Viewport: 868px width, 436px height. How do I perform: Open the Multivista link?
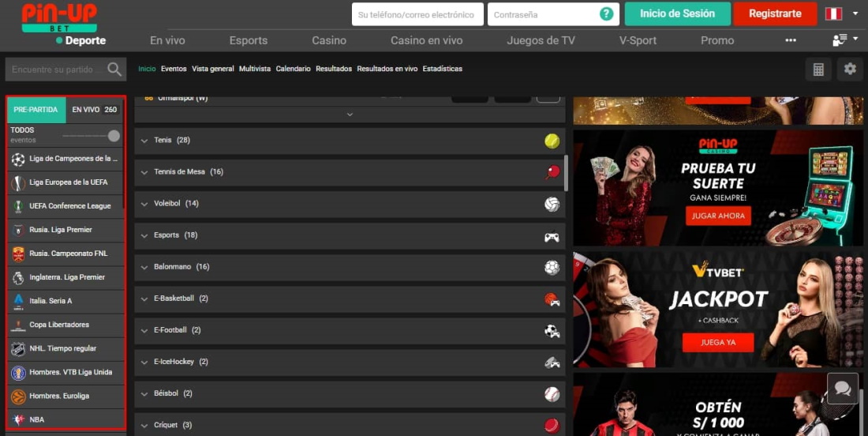(255, 69)
